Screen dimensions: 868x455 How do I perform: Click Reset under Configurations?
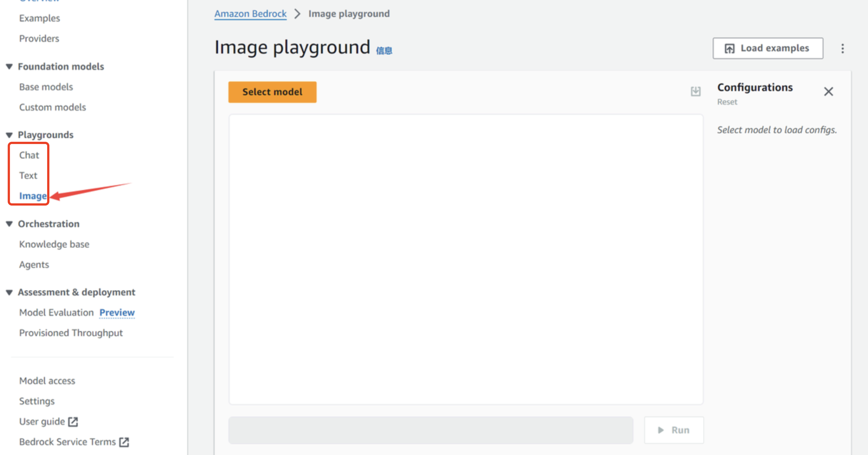(727, 102)
